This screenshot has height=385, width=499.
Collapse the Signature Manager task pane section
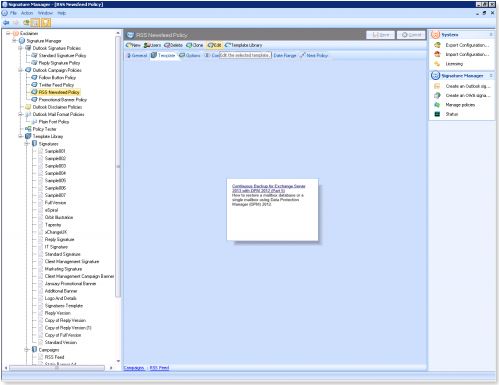coord(491,76)
